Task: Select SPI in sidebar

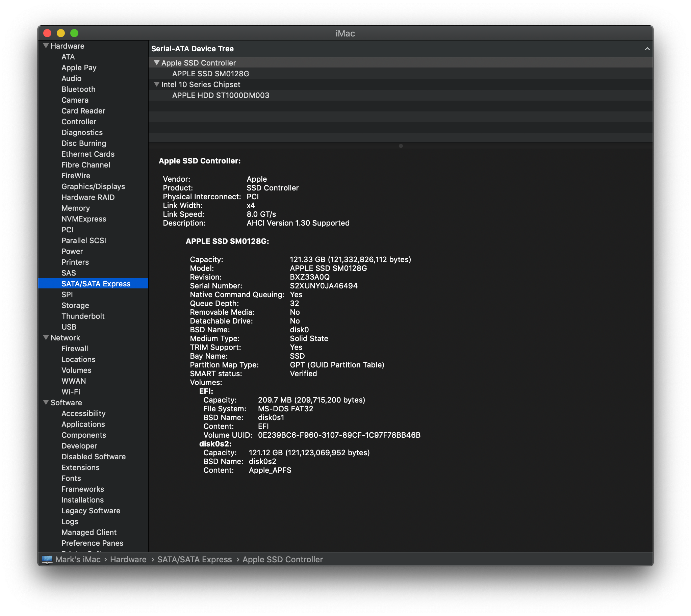Action: (x=67, y=295)
